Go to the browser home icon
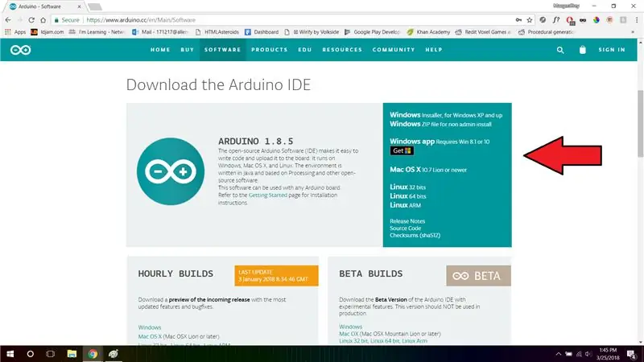This screenshot has height=362, width=644. (43, 19)
